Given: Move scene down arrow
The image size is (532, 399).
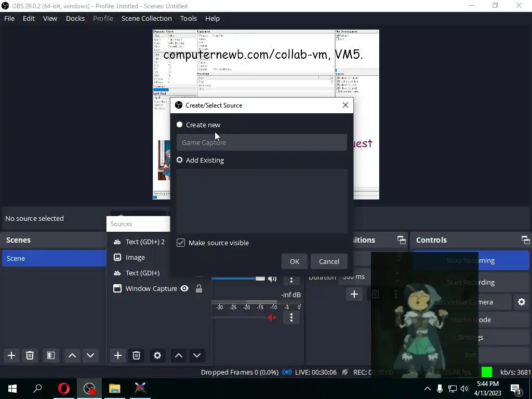Looking at the screenshot, I should pyautogui.click(x=90, y=355).
